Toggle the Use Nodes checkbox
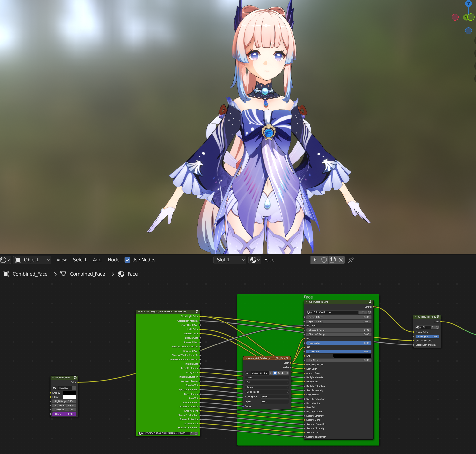476x454 pixels. point(127,260)
